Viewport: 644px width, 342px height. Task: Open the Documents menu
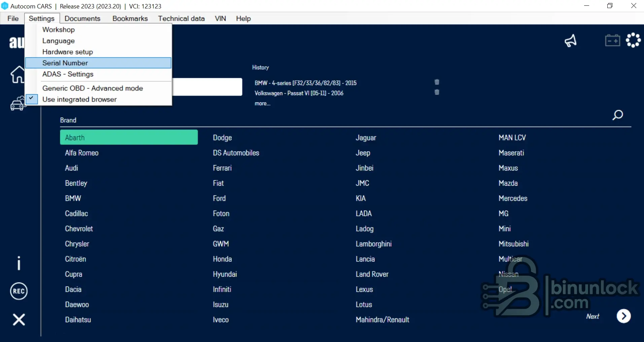pyautogui.click(x=82, y=19)
